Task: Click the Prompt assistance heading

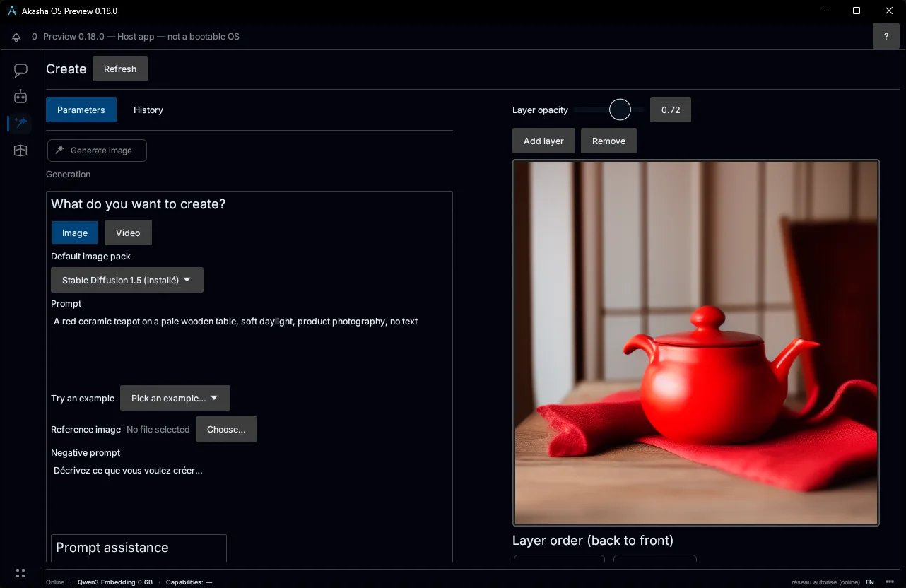Action: pos(112,548)
